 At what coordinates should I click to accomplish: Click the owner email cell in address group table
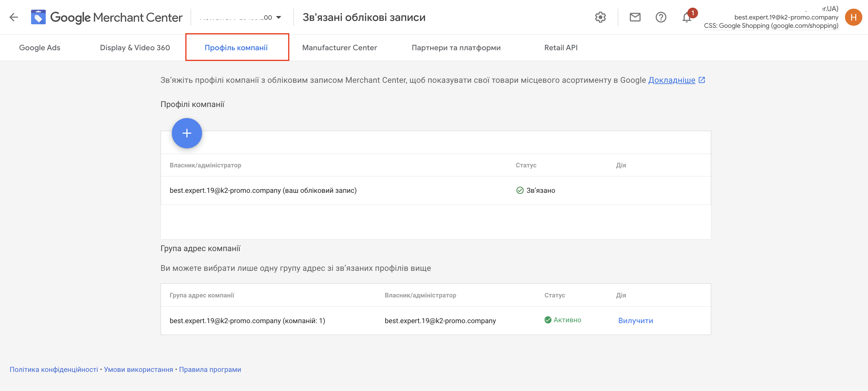pyautogui.click(x=440, y=320)
